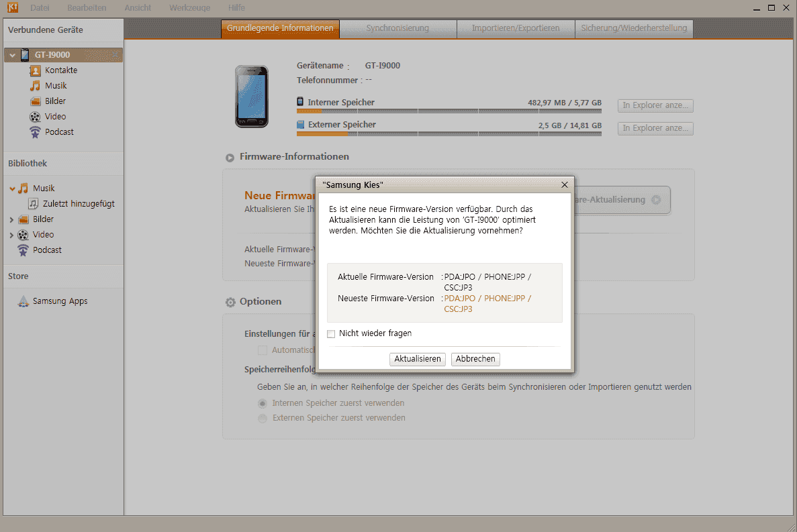
Task: Open Kontakte under GT-I9000
Action: 61,70
